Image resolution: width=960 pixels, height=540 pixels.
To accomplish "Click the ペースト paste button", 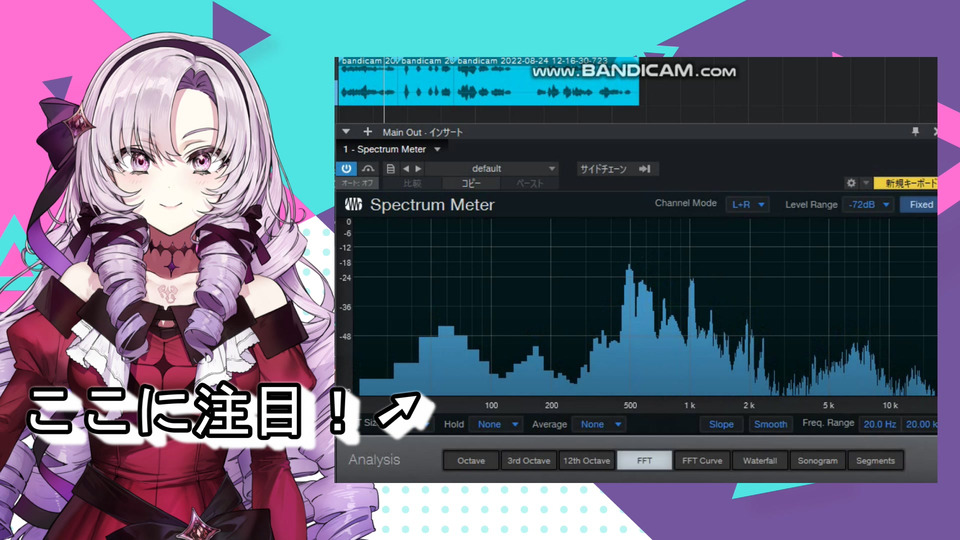I will pos(530,183).
